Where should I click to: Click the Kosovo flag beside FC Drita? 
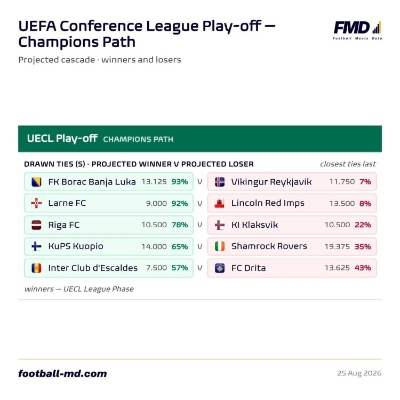(x=220, y=268)
